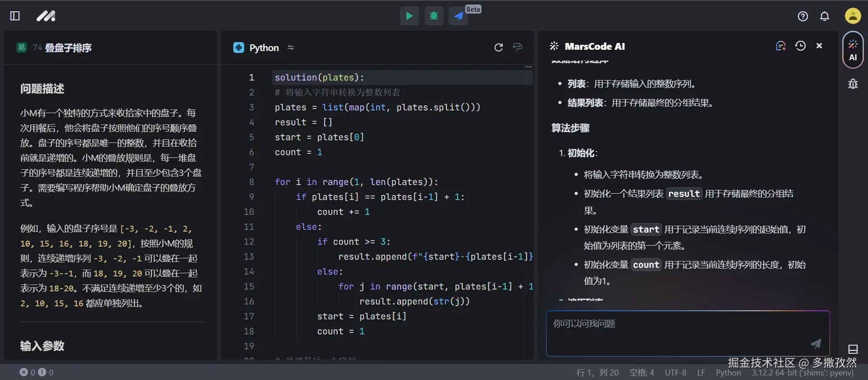This screenshot has width=868, height=380.
Task: Click heading 问题描述
Action: 42,89
